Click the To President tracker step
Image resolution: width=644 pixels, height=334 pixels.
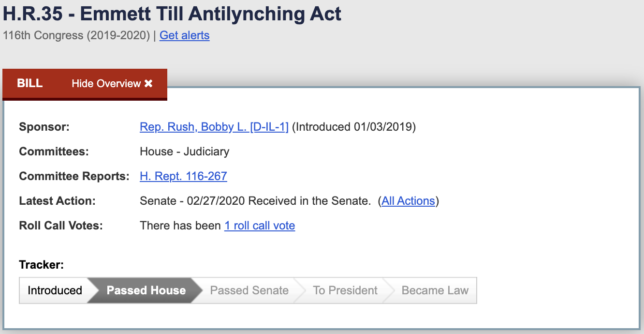point(345,290)
